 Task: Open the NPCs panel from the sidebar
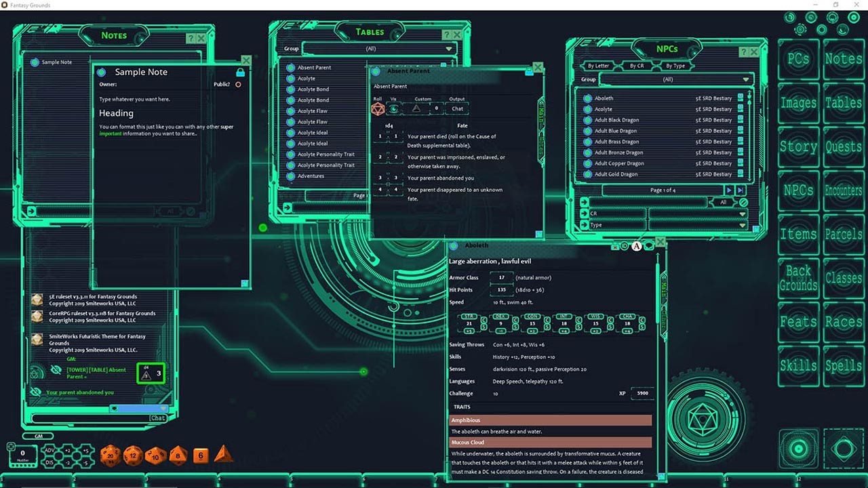[798, 190]
